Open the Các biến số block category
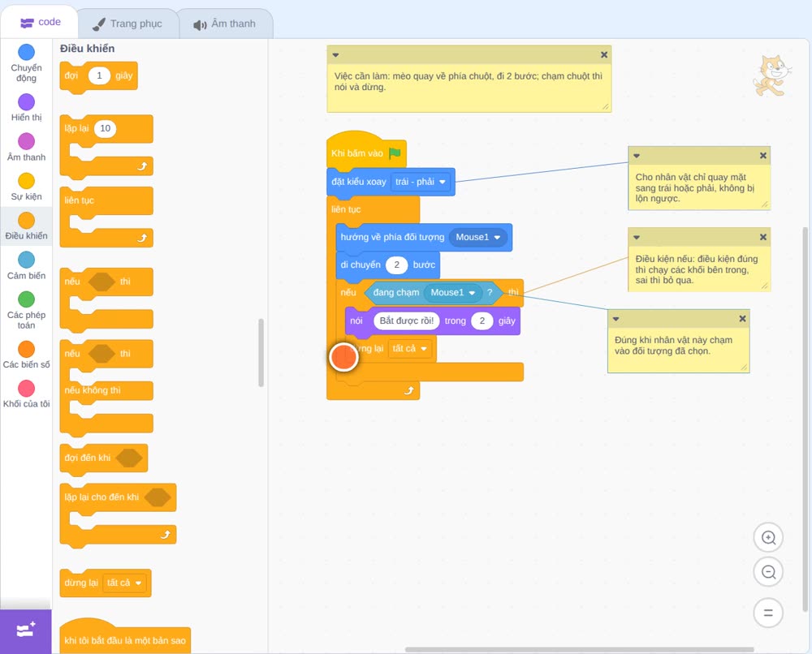 click(26, 355)
